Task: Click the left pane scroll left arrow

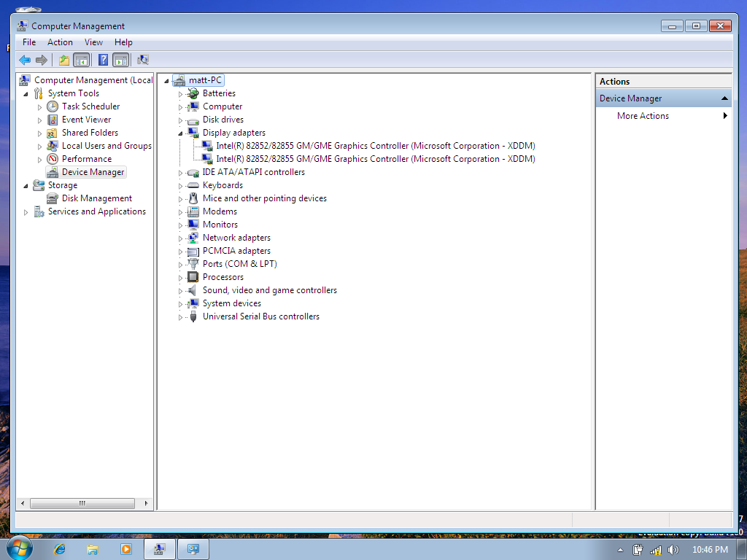Action: click(x=23, y=503)
